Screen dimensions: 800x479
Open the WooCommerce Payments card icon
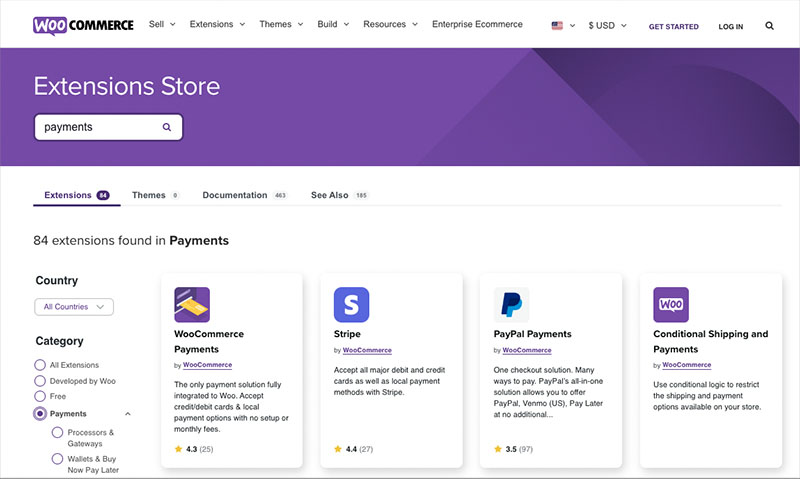pyautogui.click(x=192, y=305)
